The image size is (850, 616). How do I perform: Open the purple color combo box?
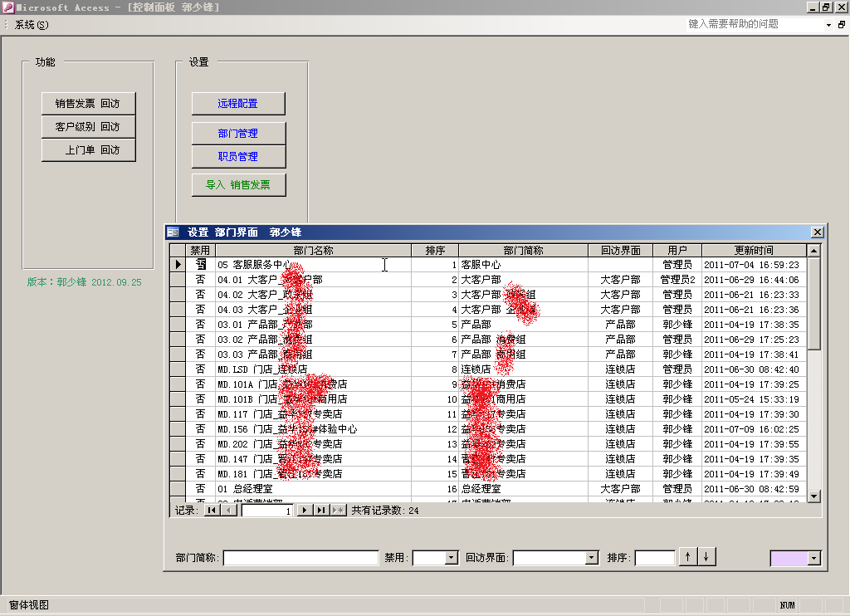(813, 559)
